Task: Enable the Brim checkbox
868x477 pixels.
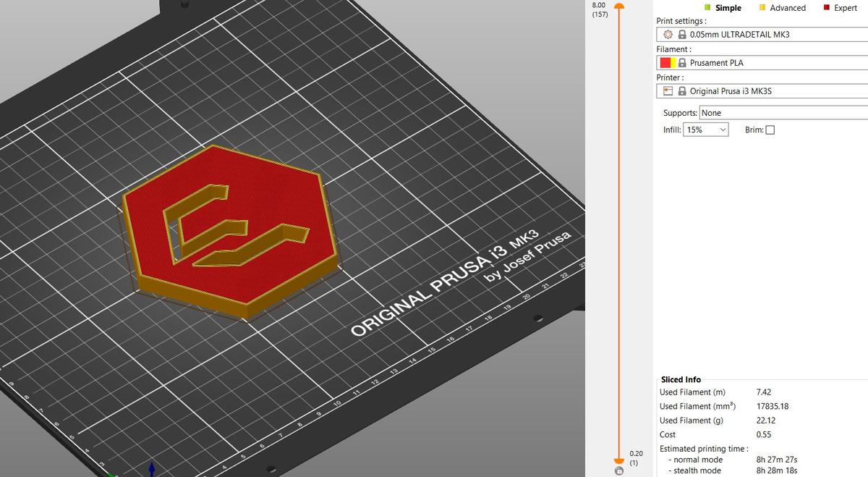Action: pos(770,130)
